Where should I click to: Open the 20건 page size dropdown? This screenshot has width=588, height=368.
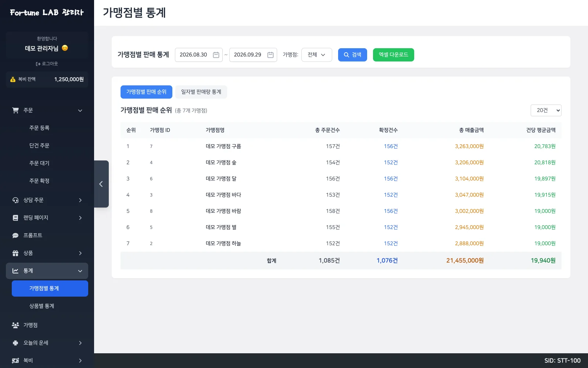click(x=546, y=110)
